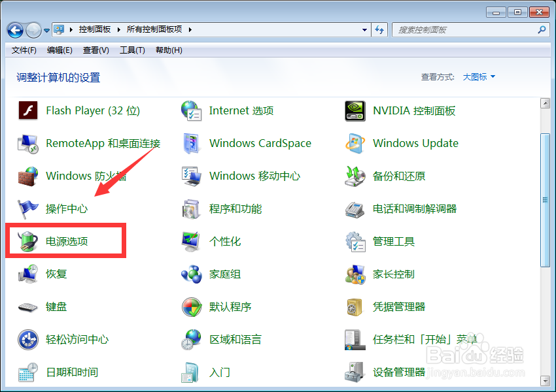This screenshot has width=556, height=392.
Task: Open the 编辑(E) menu
Action: pyautogui.click(x=60, y=50)
